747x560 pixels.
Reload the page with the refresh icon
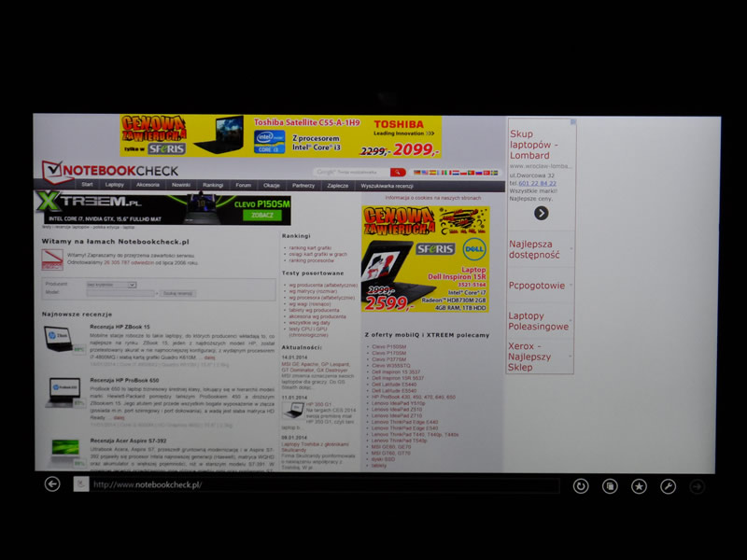[x=580, y=485]
